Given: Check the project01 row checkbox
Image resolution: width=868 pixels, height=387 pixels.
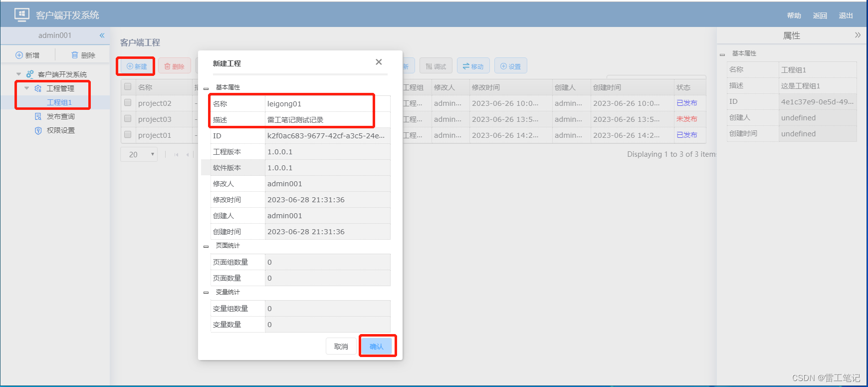Looking at the screenshot, I should (x=128, y=134).
